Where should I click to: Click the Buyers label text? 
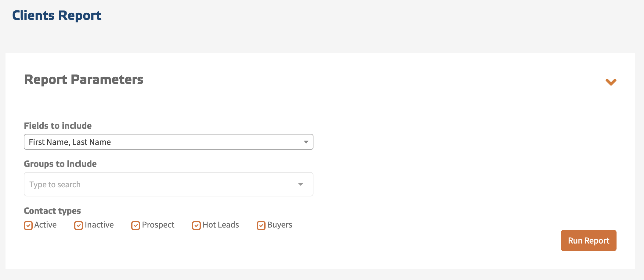pyautogui.click(x=280, y=225)
